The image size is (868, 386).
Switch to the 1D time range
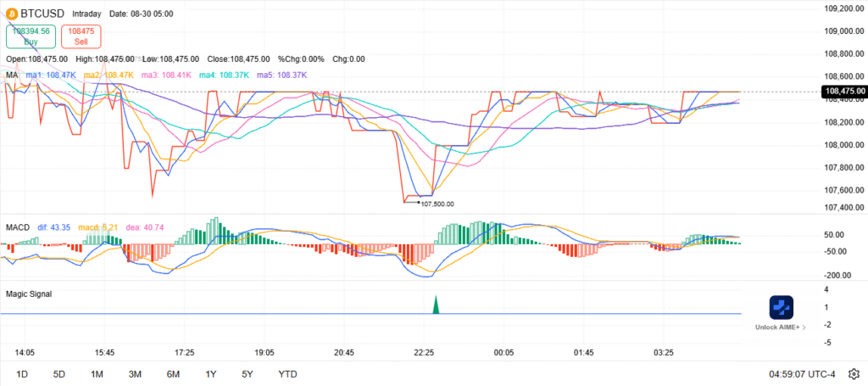pyautogui.click(x=22, y=374)
